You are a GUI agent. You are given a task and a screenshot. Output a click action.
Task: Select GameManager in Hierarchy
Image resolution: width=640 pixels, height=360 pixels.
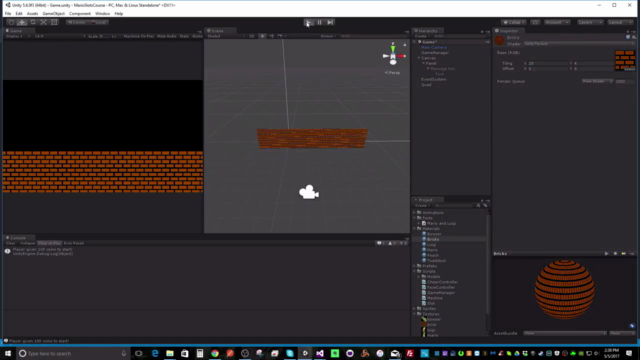(435, 53)
